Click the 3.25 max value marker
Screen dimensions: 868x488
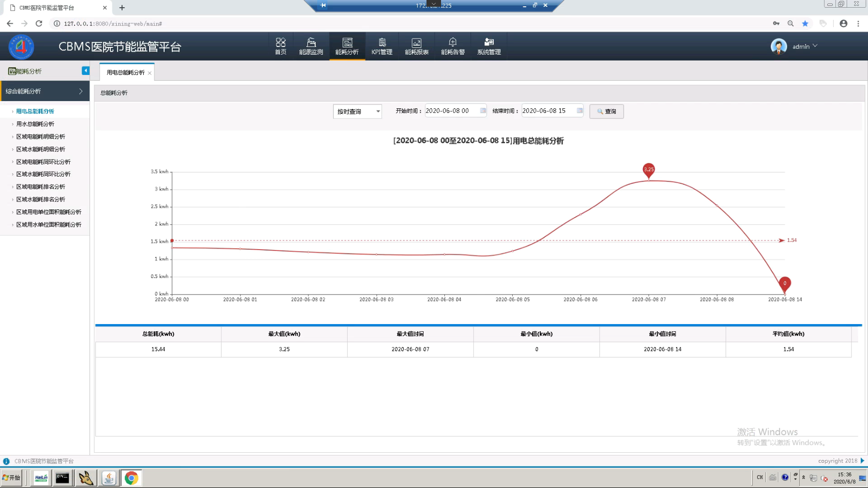pos(649,170)
